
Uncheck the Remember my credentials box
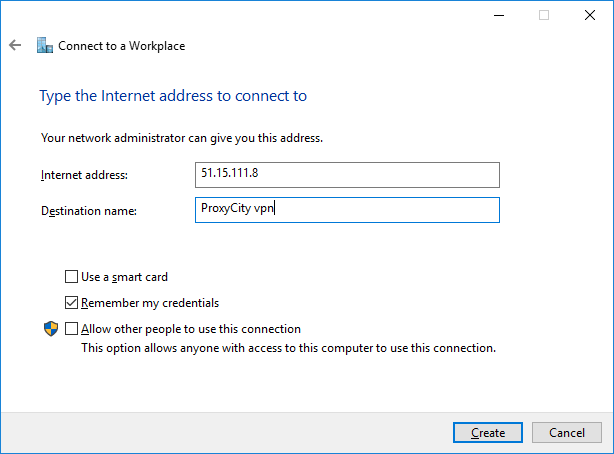click(71, 303)
